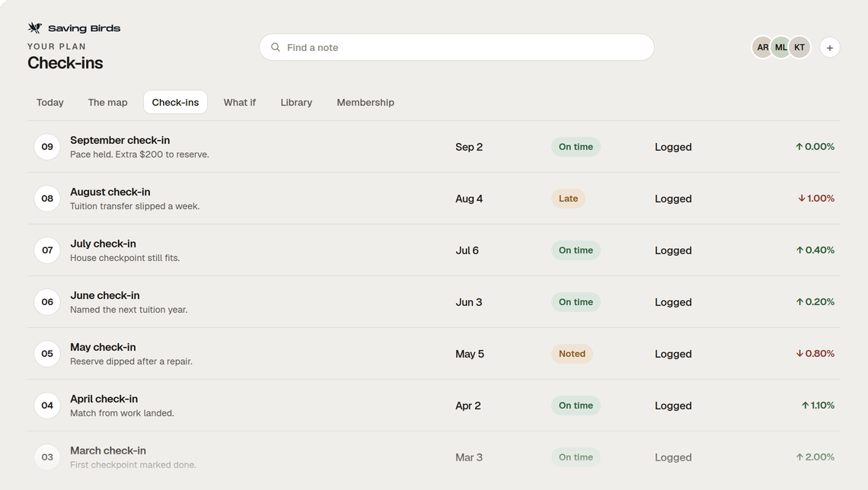Screen dimensions: 868x490
Task: Open the August check-in entry
Action: tap(434, 199)
